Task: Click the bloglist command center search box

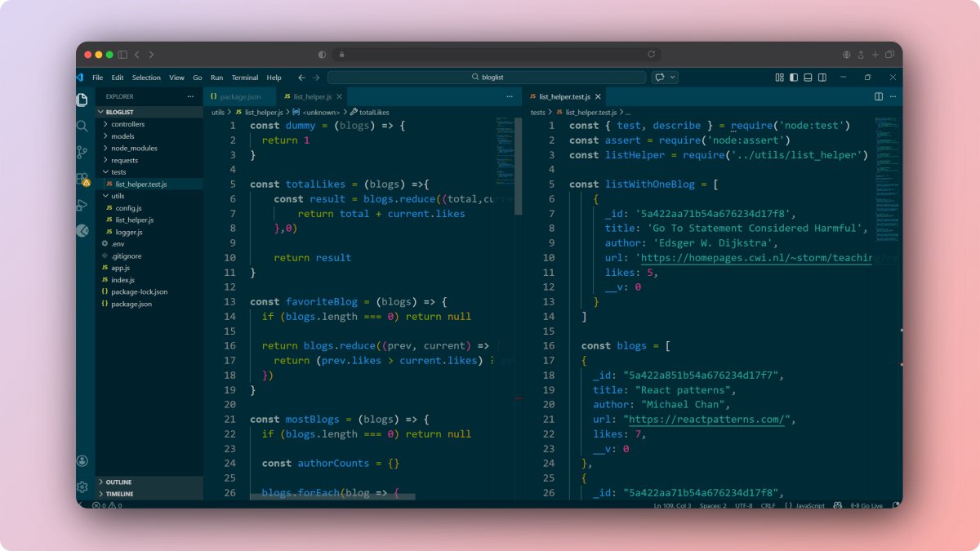Action: 487,78
